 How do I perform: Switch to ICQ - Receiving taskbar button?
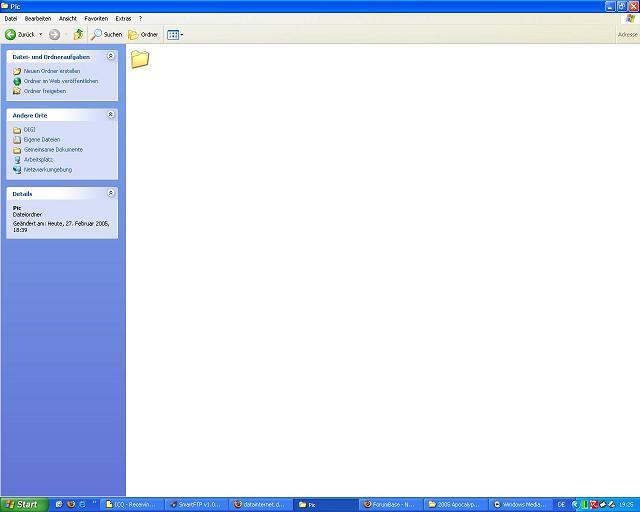133,505
